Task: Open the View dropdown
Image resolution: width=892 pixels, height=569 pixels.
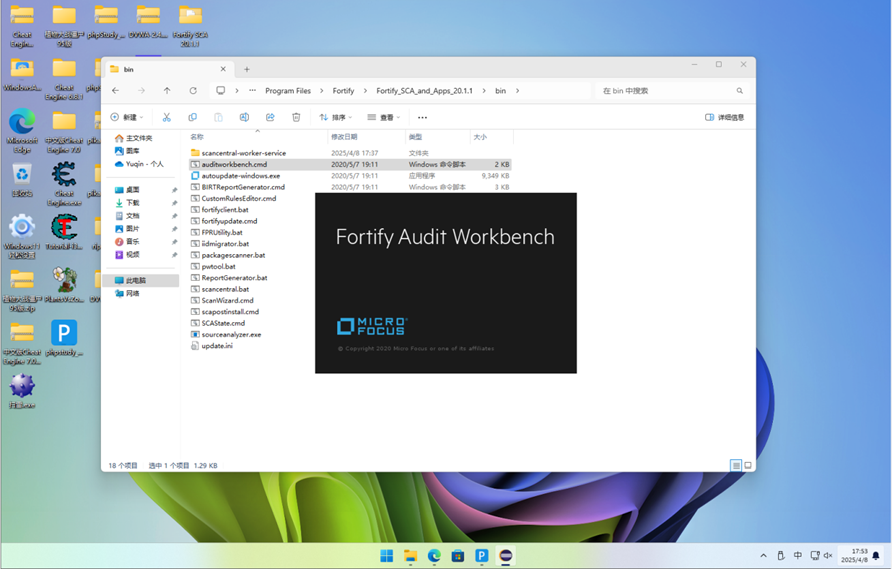Action: 383,118
